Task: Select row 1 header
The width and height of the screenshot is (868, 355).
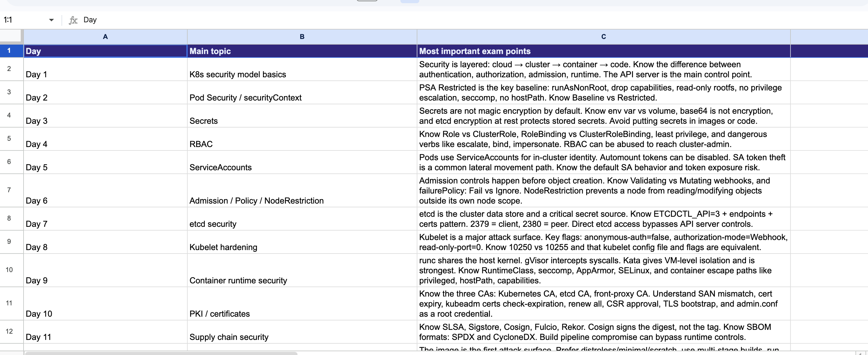Action: pyautogui.click(x=12, y=51)
